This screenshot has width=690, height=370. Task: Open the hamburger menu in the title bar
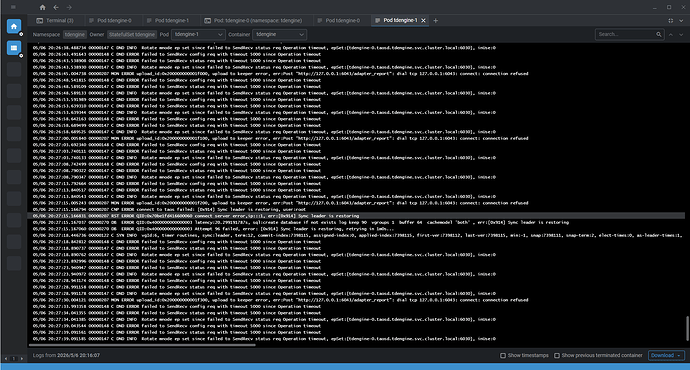13,7
